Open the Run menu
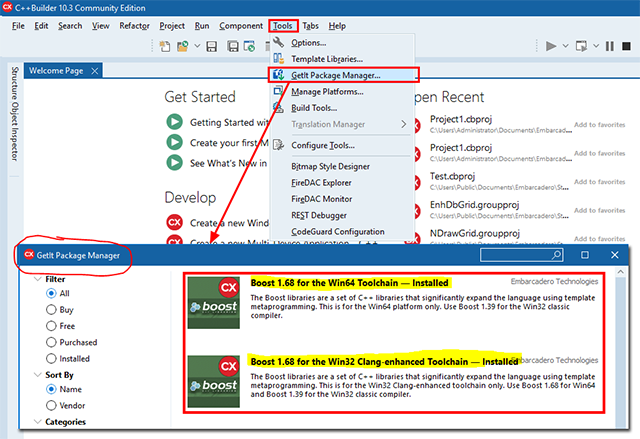The width and height of the screenshot is (640, 439). coord(202,26)
